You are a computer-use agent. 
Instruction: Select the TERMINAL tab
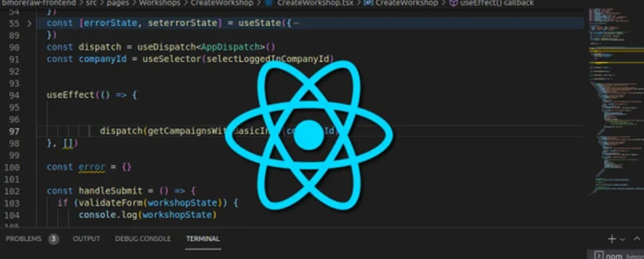pyautogui.click(x=203, y=239)
